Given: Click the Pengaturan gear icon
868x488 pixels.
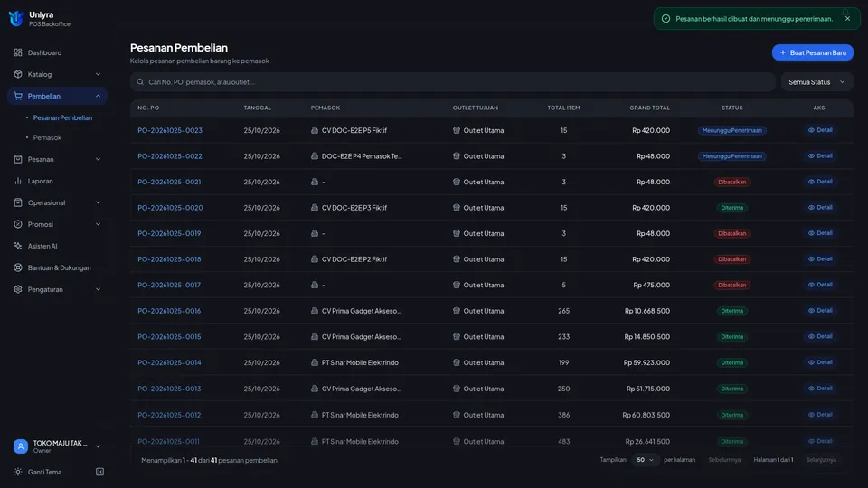Looking at the screenshot, I should pos(18,289).
